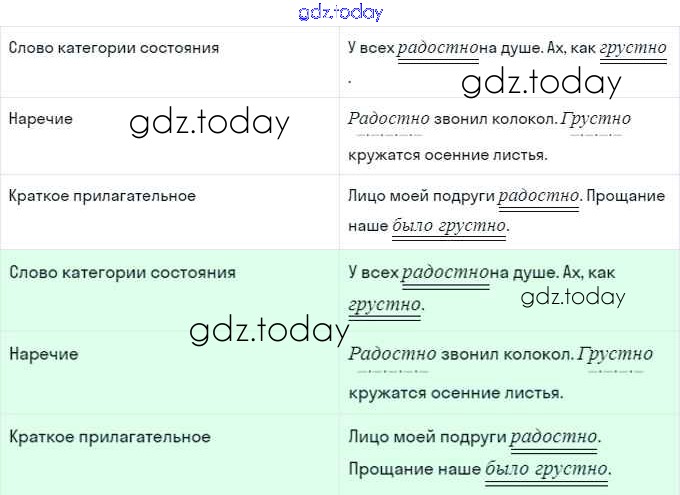The height and width of the screenshot is (495, 680).
Task: Click underlined "грустно" under "У всех" in green table
Action: point(385,304)
